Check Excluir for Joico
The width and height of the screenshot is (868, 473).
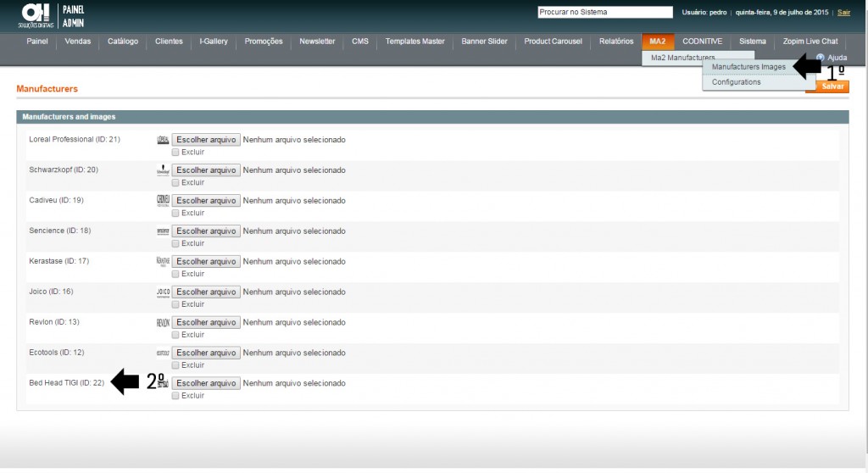[x=175, y=304]
